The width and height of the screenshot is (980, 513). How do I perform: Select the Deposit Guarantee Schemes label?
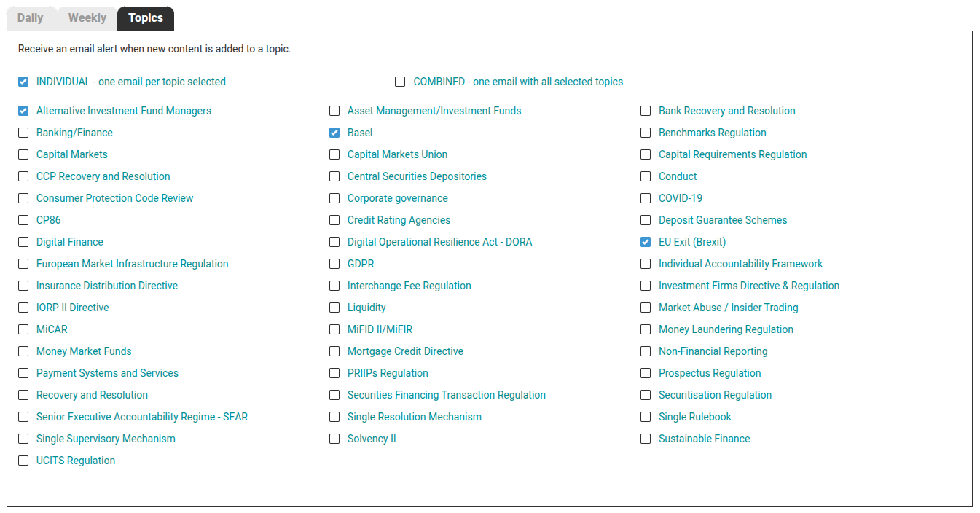click(723, 220)
